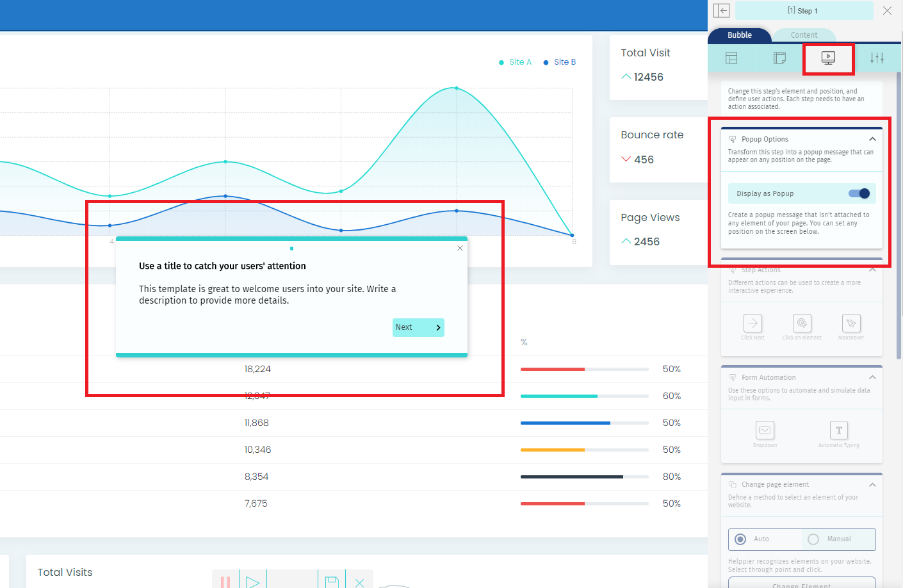Collapse the Form Automation section
The image size is (903, 588).
(872, 377)
